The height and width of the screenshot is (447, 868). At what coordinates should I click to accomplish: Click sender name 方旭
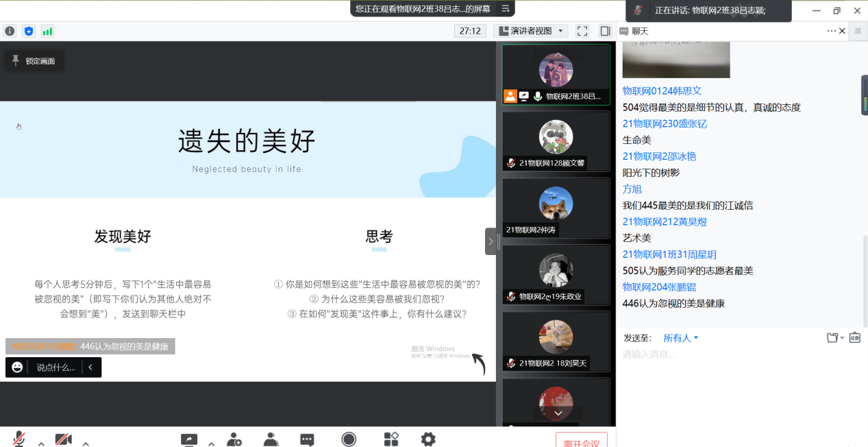pyautogui.click(x=632, y=189)
